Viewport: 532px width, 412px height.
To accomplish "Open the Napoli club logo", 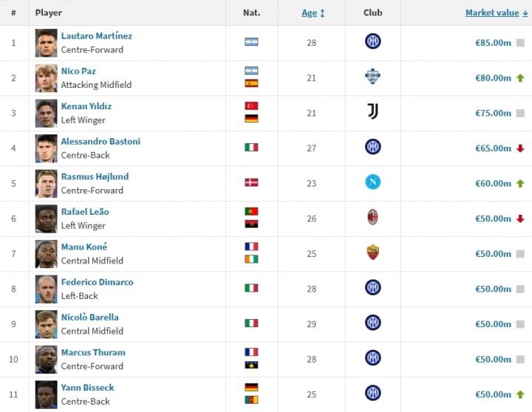I will [372, 182].
